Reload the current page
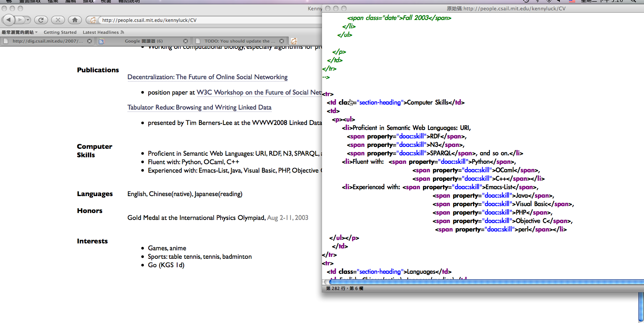The image size is (644, 323). [x=41, y=20]
